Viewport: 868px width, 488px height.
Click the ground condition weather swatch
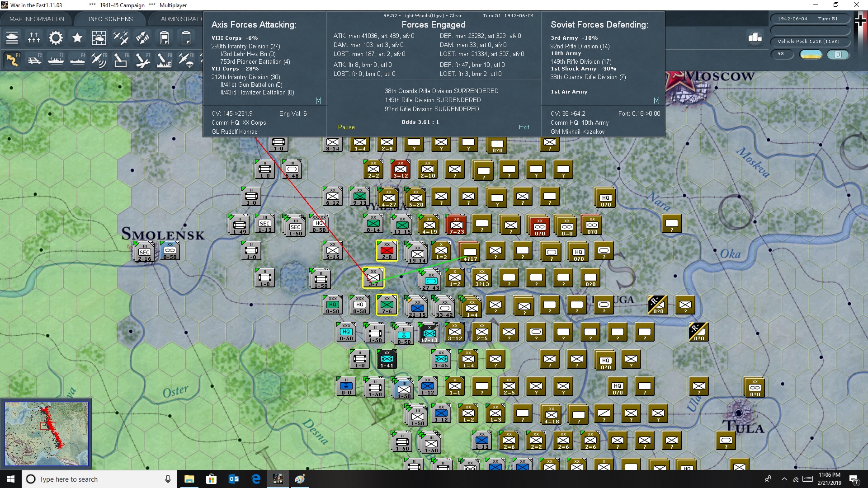[x=811, y=54]
